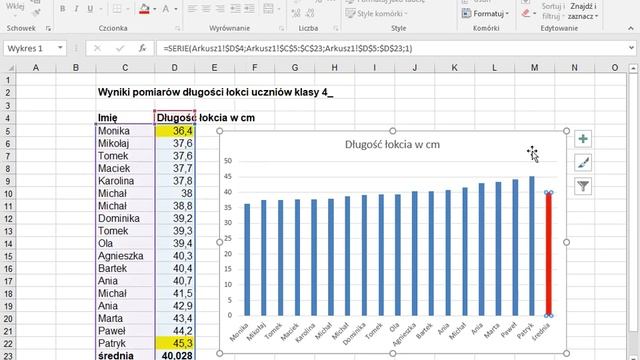640x360 pixels.
Task: Toggle italic formatting button
Action: [x=76, y=9]
